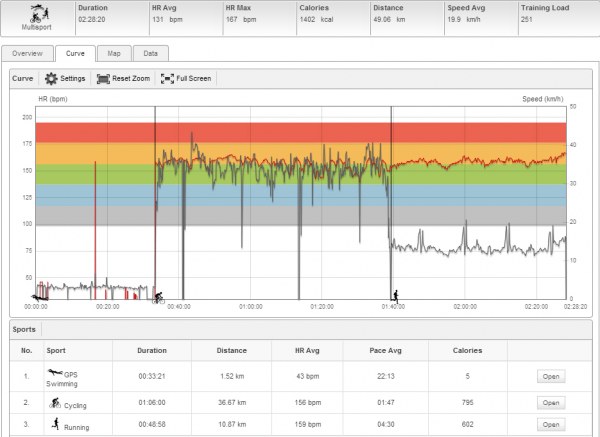Click the No. column header
The image size is (600, 437).
(x=26, y=351)
